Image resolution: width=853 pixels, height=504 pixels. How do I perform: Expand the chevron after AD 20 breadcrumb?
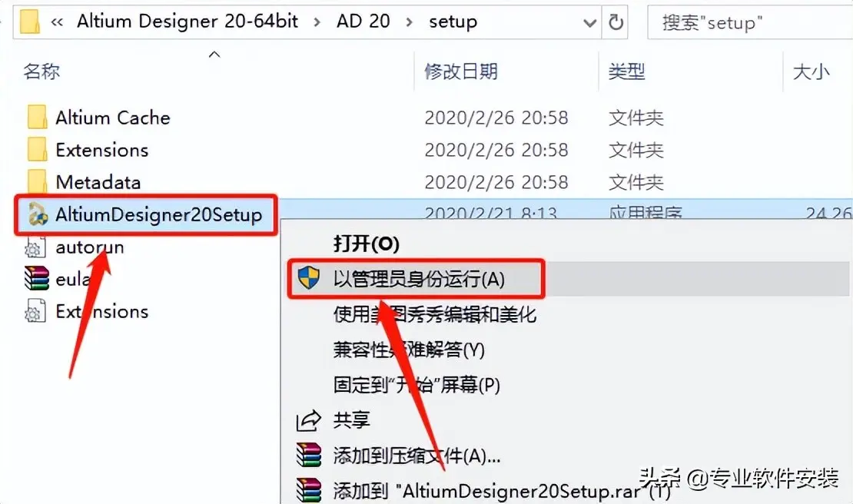coord(409,23)
